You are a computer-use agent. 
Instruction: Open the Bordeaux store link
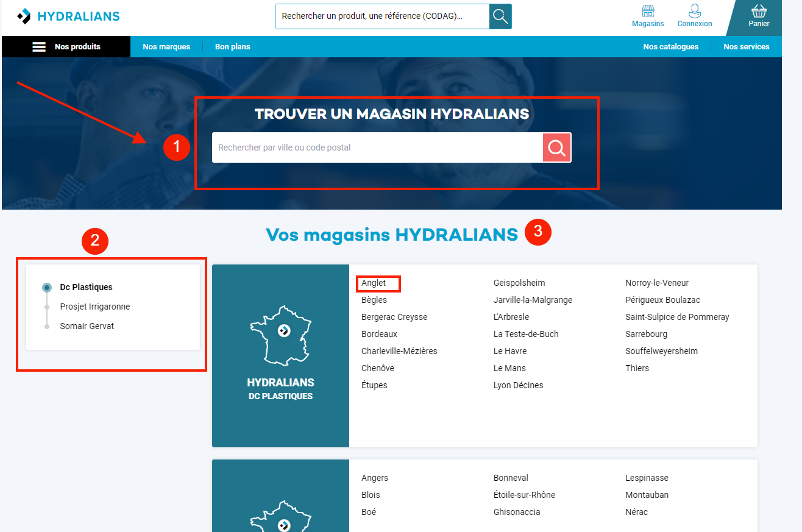[x=379, y=334]
